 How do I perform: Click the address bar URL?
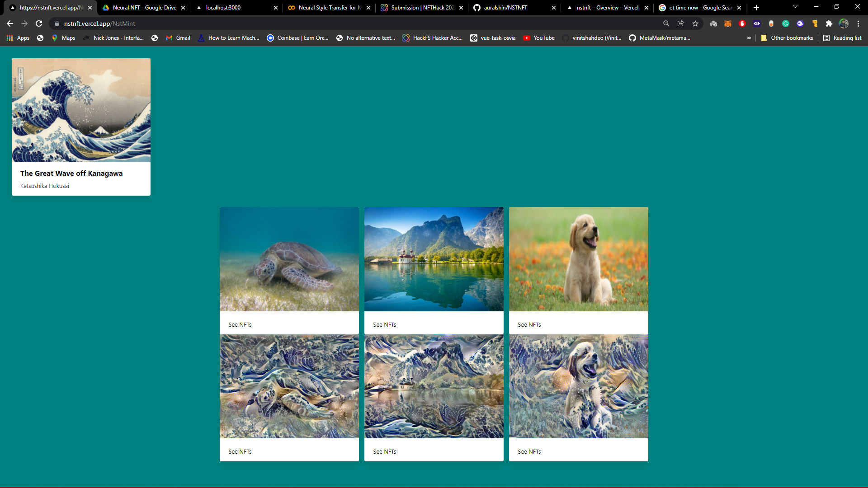click(99, 23)
